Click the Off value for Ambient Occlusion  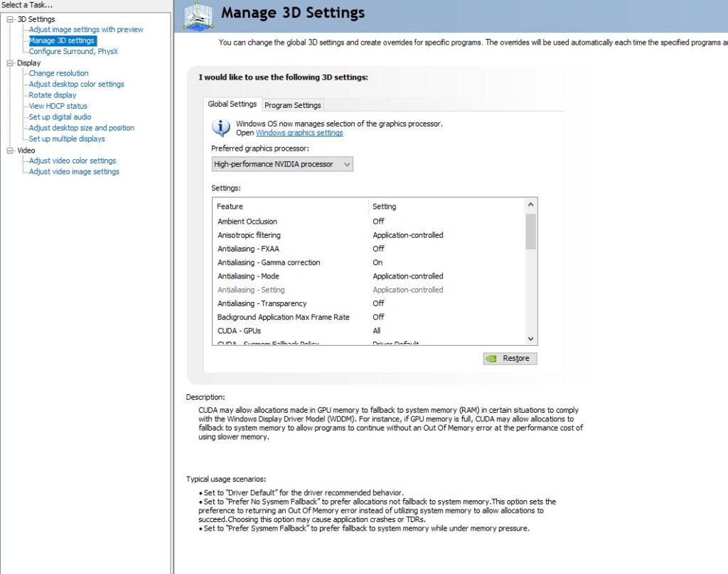pyautogui.click(x=378, y=222)
